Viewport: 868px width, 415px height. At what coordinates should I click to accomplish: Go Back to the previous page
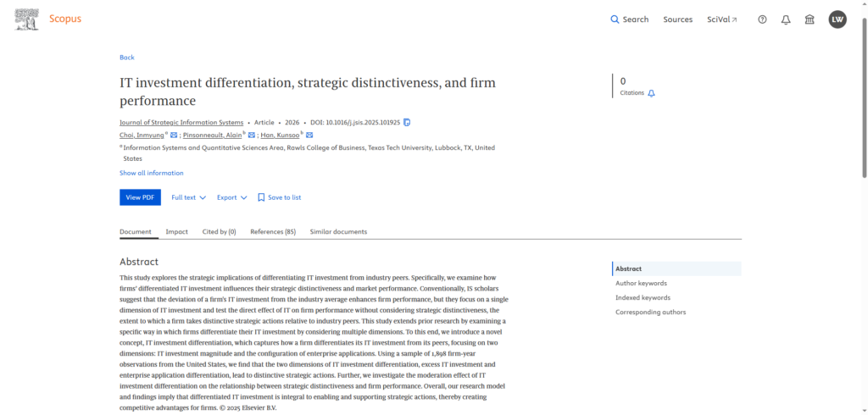click(x=126, y=58)
